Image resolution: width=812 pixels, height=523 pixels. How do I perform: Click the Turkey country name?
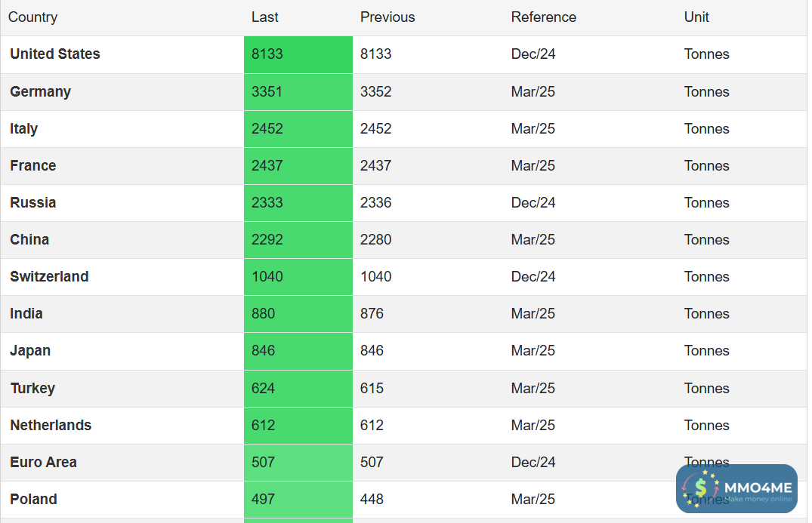point(33,389)
